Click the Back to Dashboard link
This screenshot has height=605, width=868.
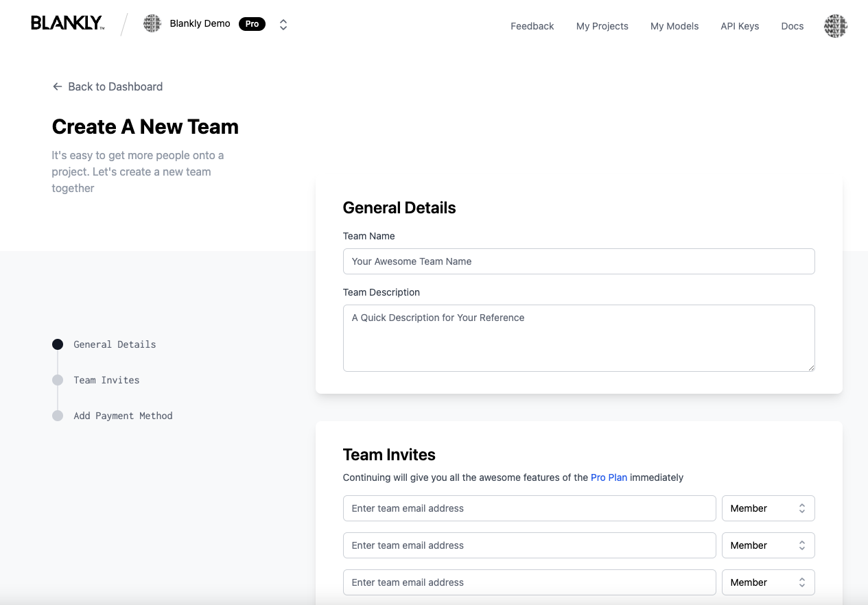pos(115,86)
